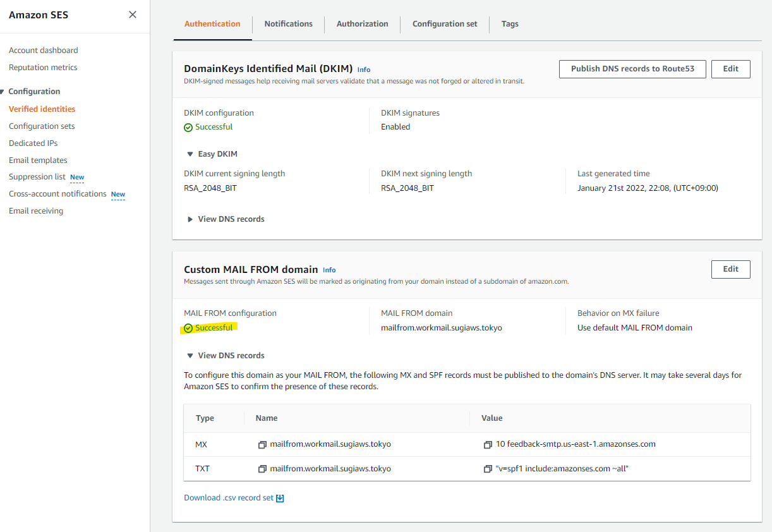Click DKIM signatures Enabled value

pyautogui.click(x=395, y=127)
